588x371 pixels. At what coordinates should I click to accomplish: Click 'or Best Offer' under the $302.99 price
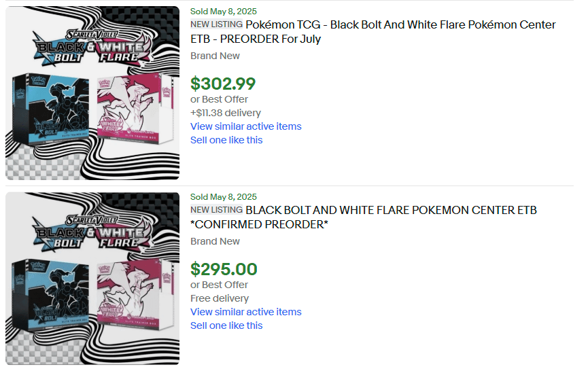(219, 99)
